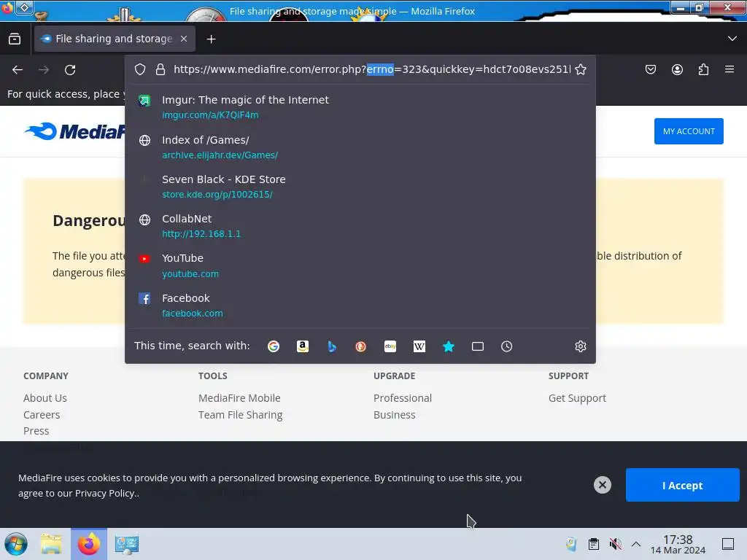Open search settings gear icon

tap(580, 346)
